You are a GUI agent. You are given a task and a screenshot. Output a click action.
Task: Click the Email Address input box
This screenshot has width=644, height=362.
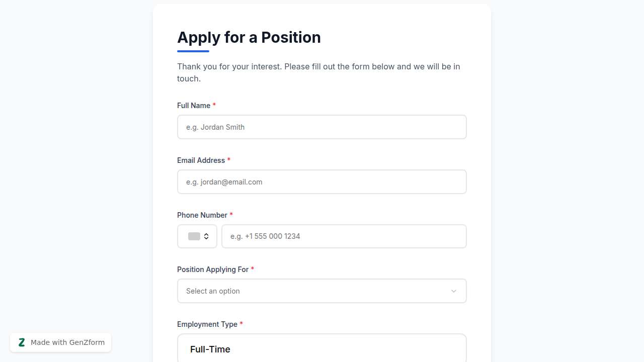322,182
